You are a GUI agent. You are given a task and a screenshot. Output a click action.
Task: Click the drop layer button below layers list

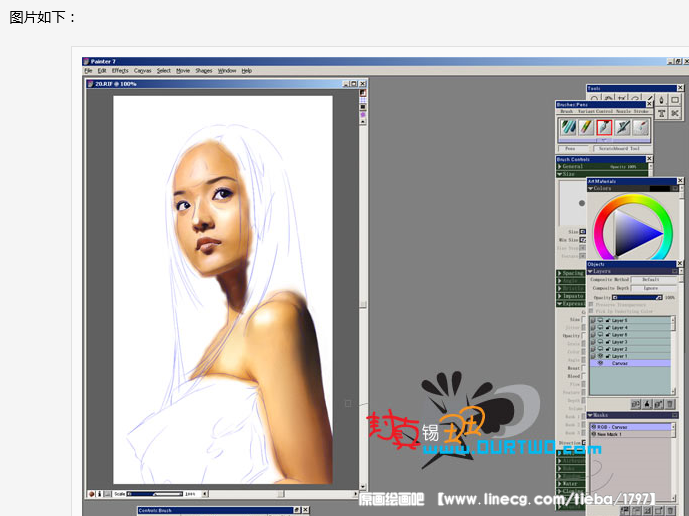(x=647, y=404)
